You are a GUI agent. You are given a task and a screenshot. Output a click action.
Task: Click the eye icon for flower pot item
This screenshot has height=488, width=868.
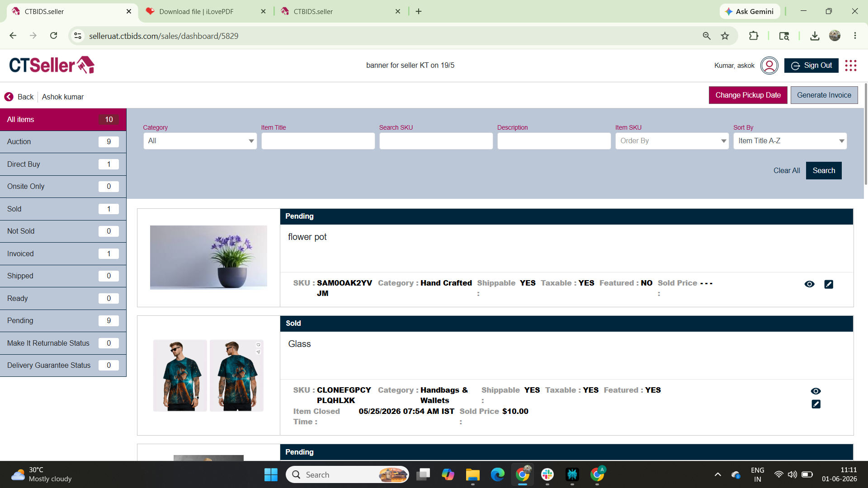(x=809, y=284)
